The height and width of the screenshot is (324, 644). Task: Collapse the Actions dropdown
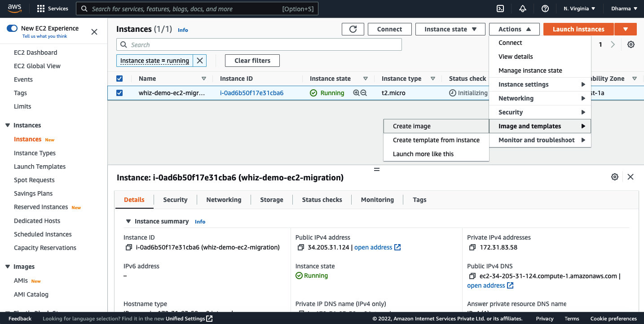pyautogui.click(x=515, y=29)
